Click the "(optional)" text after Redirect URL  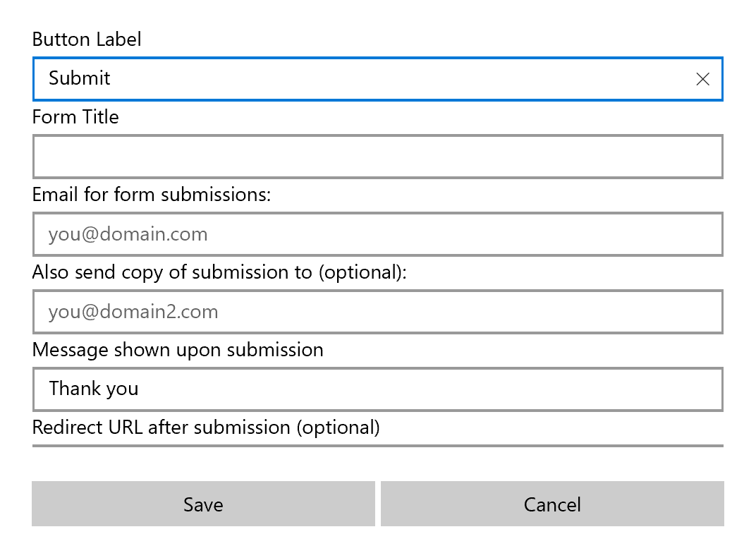338,427
